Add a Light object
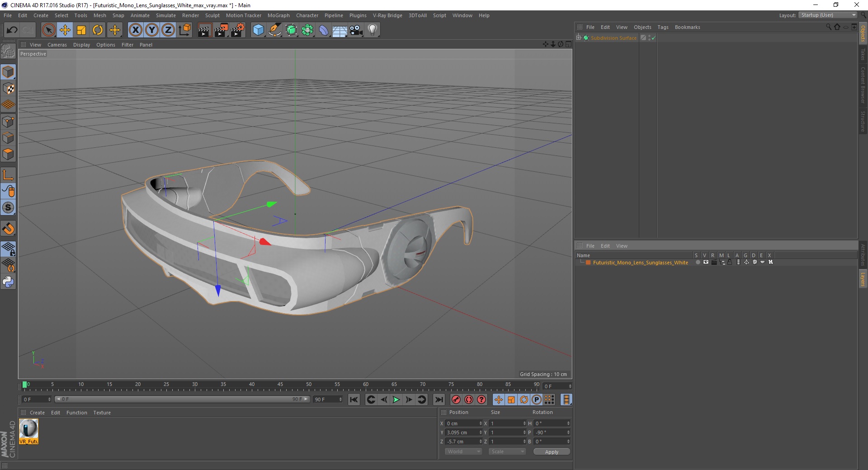Image resolution: width=868 pixels, height=470 pixels. point(373,30)
